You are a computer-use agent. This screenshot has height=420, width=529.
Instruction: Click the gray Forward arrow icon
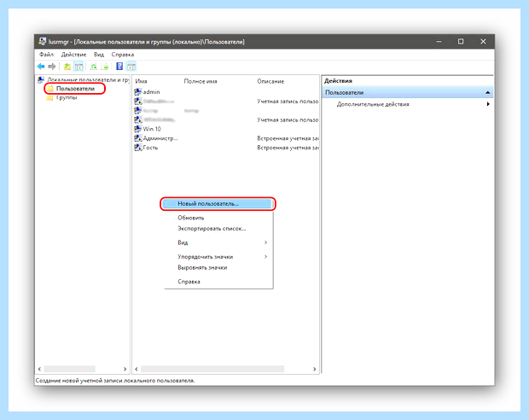[51, 67]
